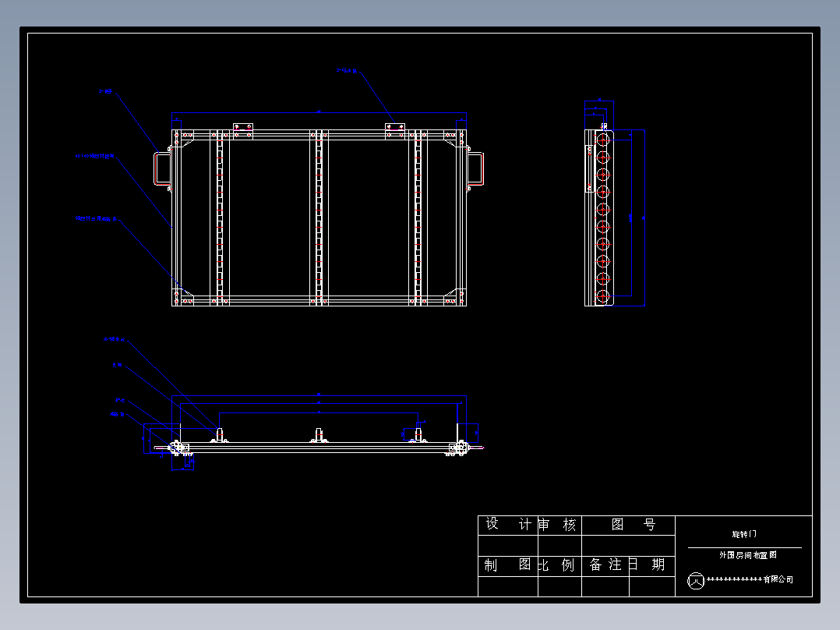Screen dimensions: 840x630
Task: Select the 旋转门 title text
Action: point(744,535)
